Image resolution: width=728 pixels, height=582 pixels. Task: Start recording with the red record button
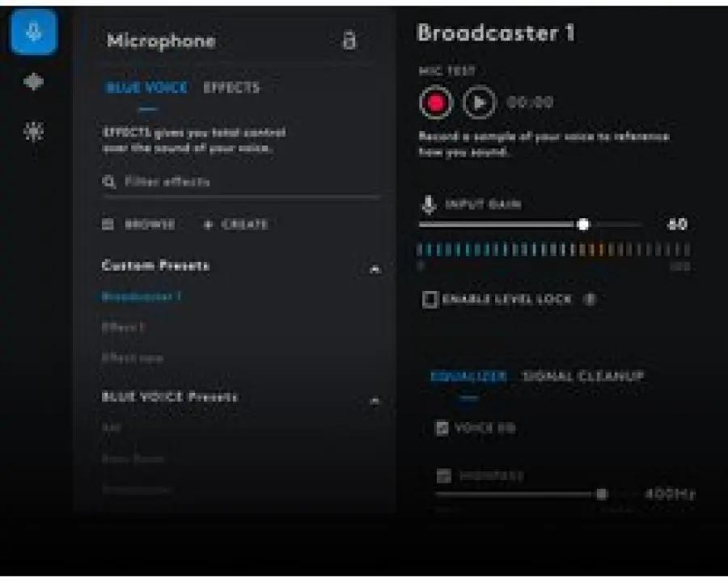(x=435, y=103)
